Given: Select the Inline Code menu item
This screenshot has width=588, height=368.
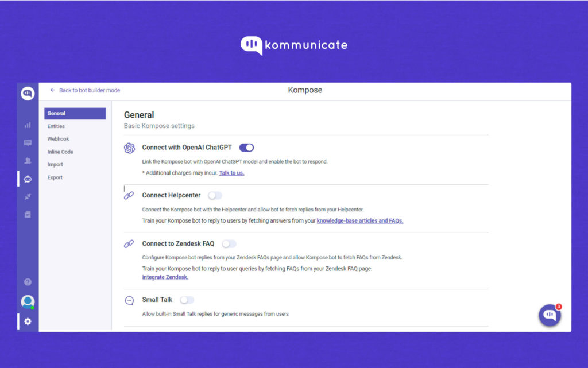Looking at the screenshot, I should 60,152.
